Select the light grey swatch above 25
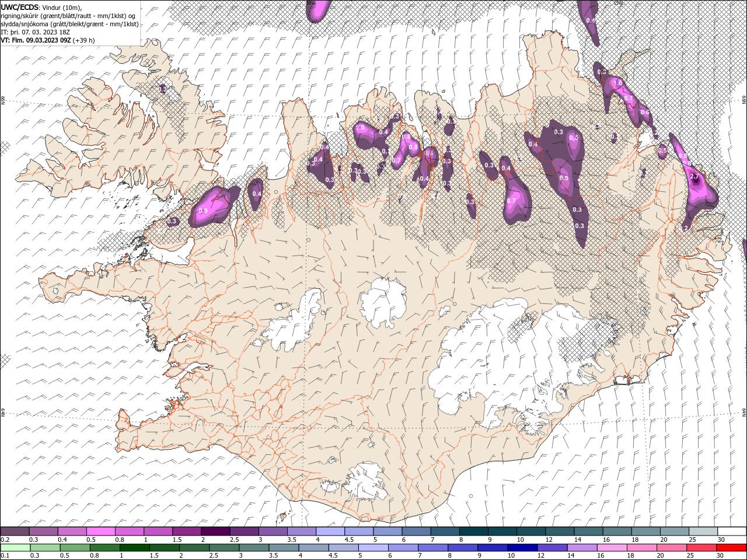The image size is (747, 560). click(x=703, y=531)
